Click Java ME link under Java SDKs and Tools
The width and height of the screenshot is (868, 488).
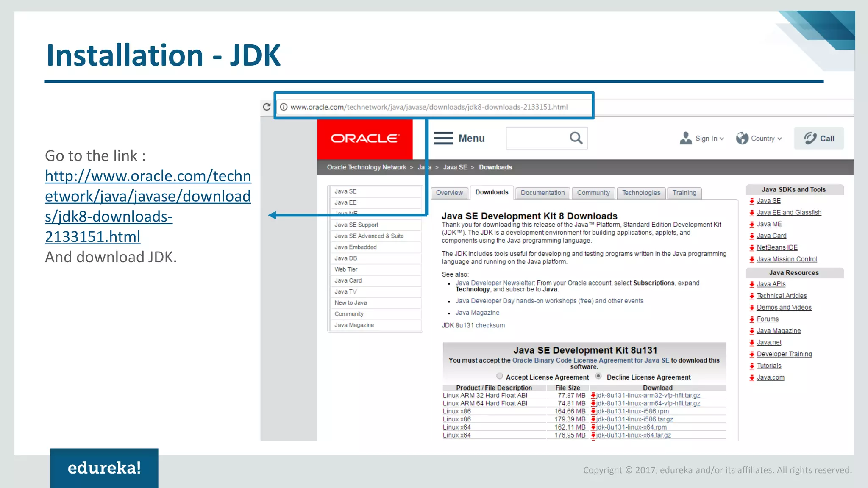[769, 225]
